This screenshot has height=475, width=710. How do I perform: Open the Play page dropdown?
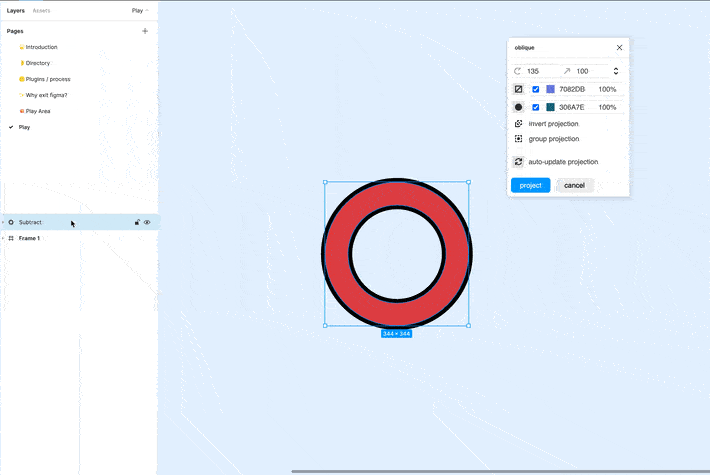(140, 10)
